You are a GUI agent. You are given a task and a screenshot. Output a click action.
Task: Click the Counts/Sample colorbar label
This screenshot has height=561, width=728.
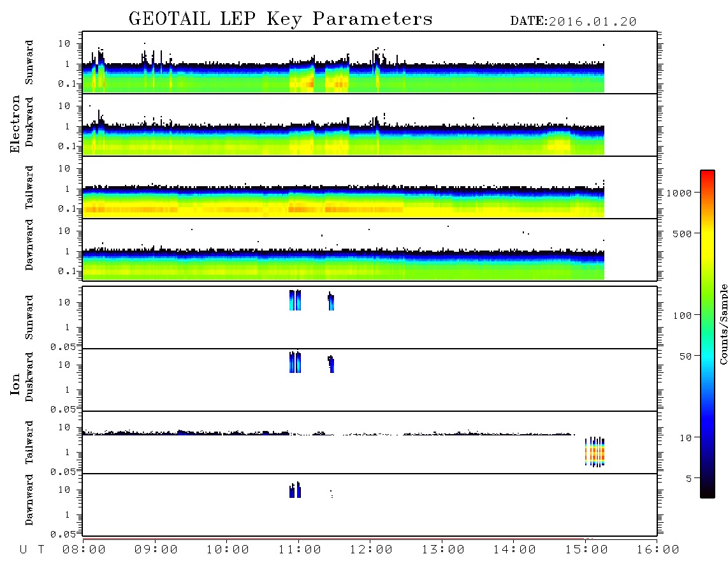(723, 324)
